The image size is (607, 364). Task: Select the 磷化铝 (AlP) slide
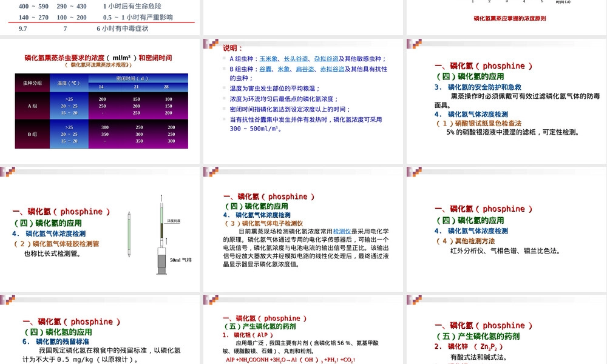click(303, 329)
